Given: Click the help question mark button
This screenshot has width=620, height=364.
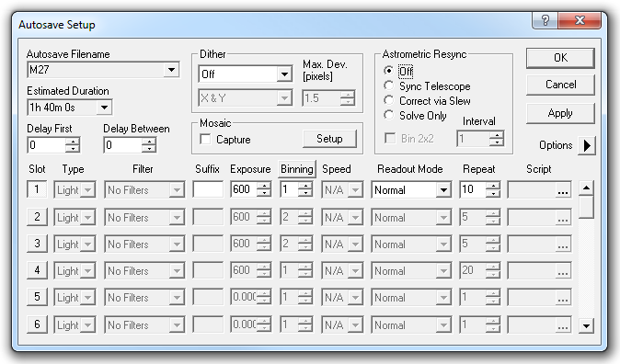Looking at the screenshot, I should click(545, 20).
